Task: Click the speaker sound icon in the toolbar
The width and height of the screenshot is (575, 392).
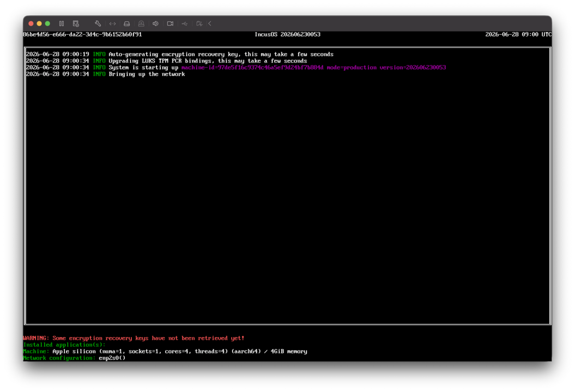Action: point(155,23)
